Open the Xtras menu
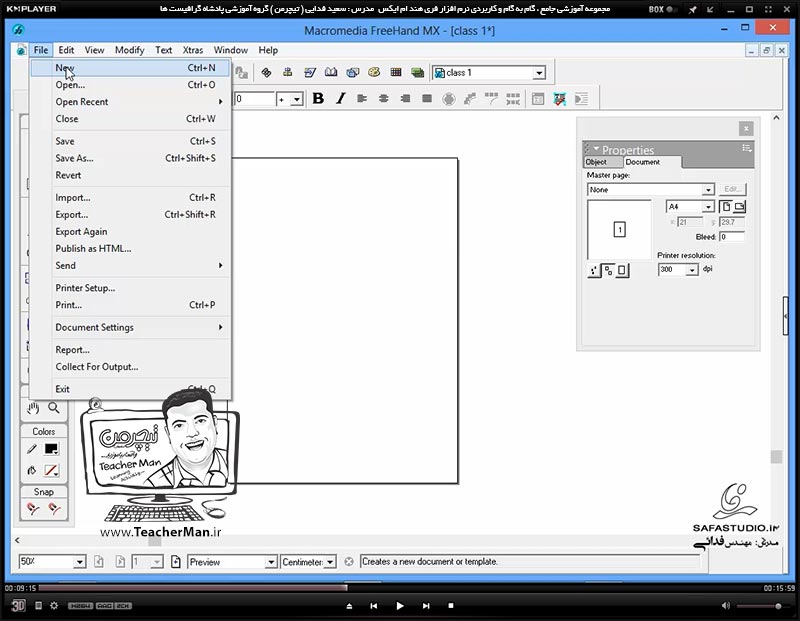The height and width of the screenshot is (621, 800). pos(193,50)
